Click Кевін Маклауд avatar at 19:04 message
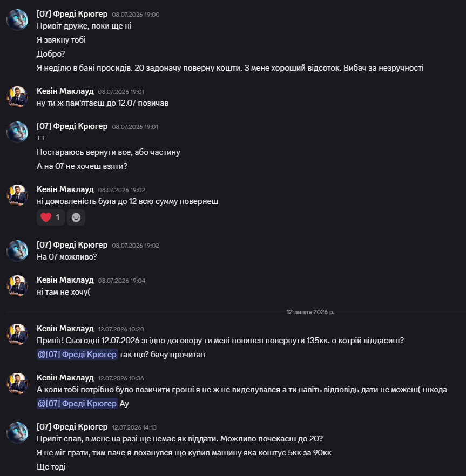The image size is (466, 476). pyautogui.click(x=17, y=285)
